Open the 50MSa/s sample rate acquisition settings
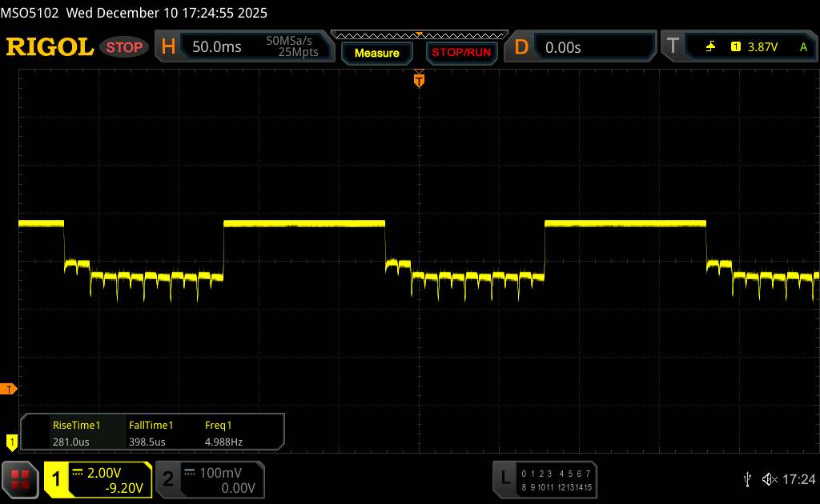 point(292,47)
